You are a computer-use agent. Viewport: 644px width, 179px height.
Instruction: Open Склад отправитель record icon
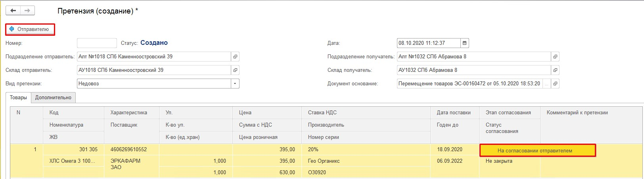click(235, 70)
